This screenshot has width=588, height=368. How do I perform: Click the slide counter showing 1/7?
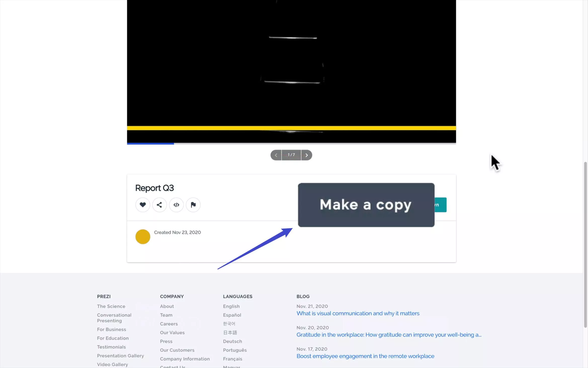291,155
